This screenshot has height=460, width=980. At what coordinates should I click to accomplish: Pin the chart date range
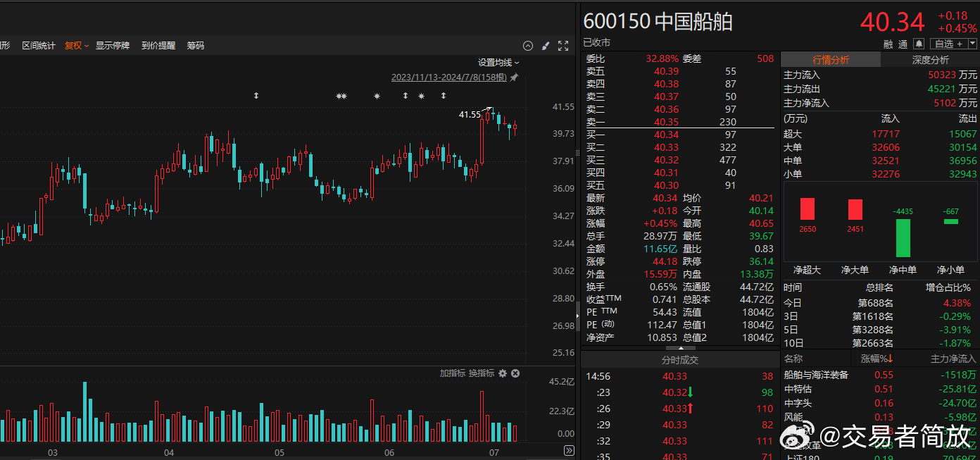click(x=514, y=77)
